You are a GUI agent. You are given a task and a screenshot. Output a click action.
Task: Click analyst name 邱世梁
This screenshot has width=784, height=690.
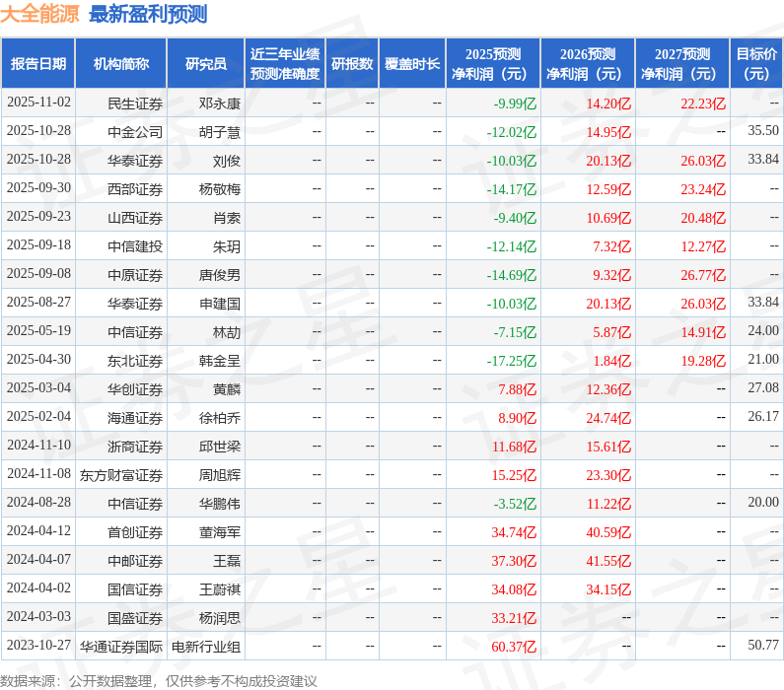click(x=220, y=447)
